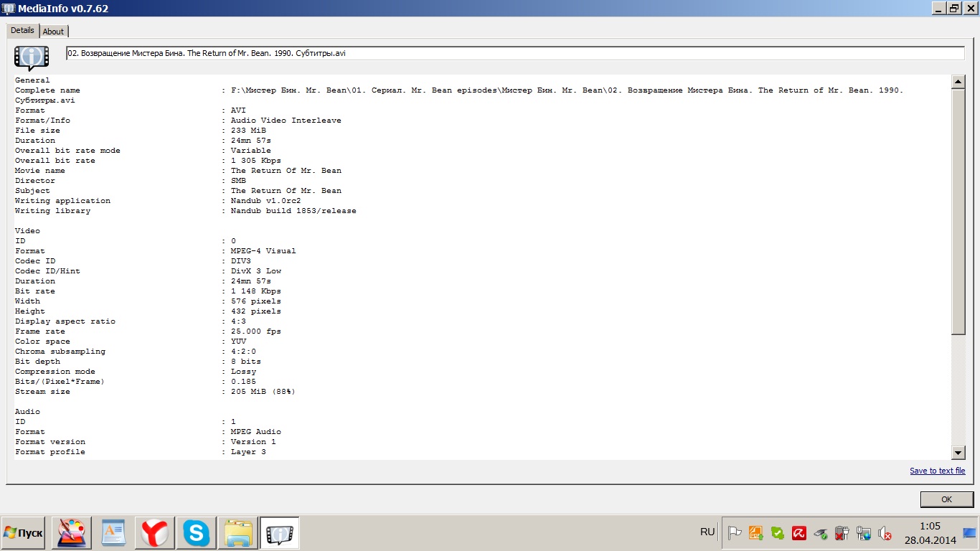
Task: Click the vertical scrollbar thumb
Action: click(958, 212)
